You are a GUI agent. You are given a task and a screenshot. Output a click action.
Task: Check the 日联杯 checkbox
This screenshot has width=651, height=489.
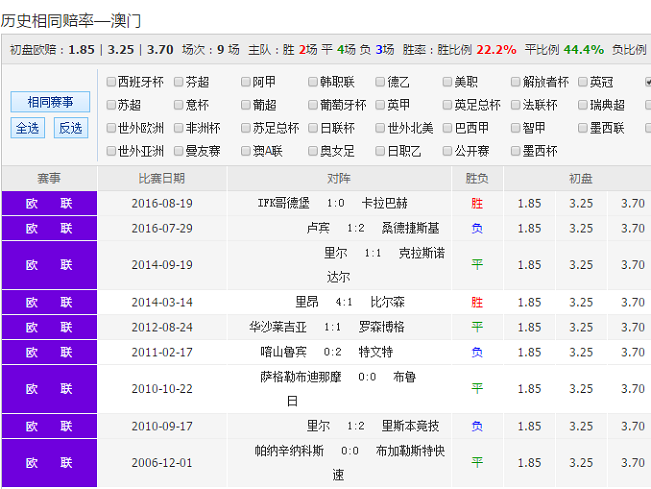(313, 128)
